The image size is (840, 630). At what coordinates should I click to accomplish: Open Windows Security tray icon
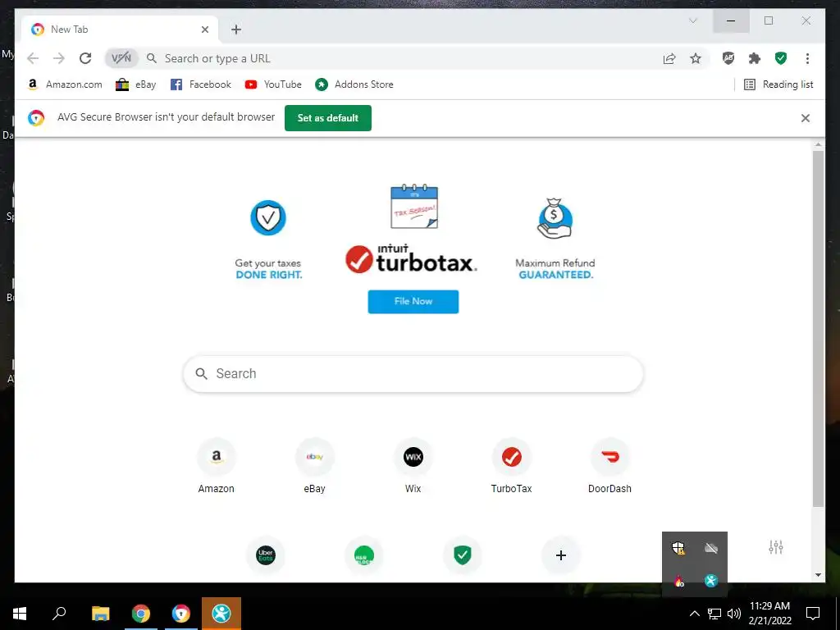[678, 548]
